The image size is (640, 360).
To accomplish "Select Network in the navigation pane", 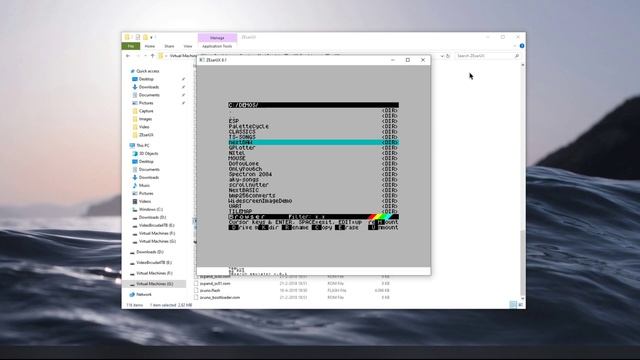I will coord(144,294).
